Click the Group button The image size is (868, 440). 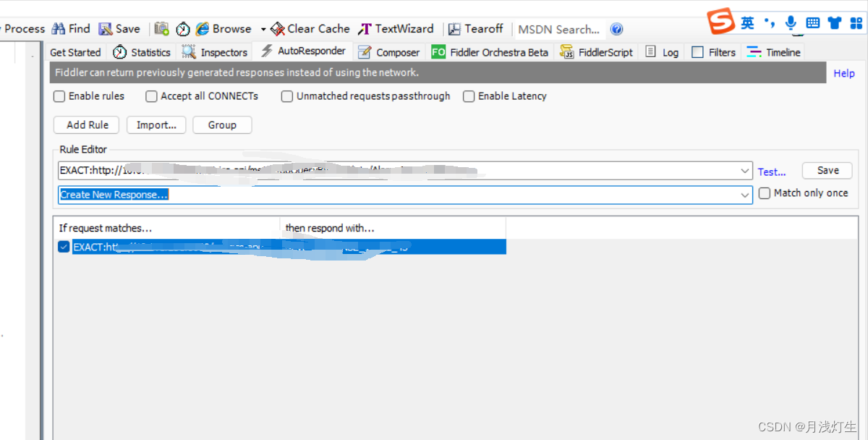(222, 125)
